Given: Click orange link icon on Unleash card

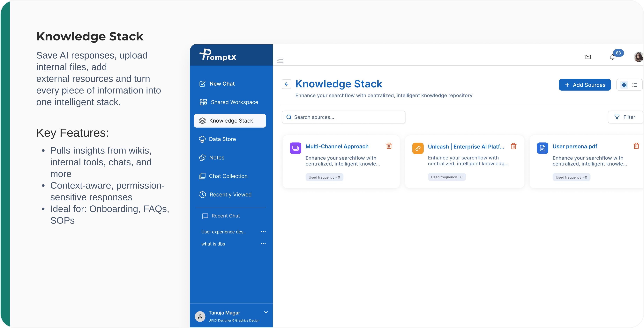Looking at the screenshot, I should tap(418, 148).
